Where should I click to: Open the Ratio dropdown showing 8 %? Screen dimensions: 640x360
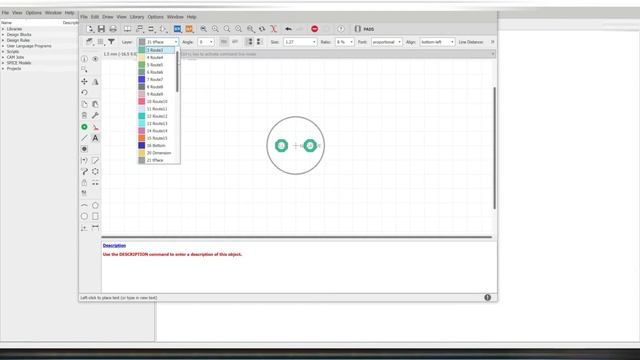[344, 42]
